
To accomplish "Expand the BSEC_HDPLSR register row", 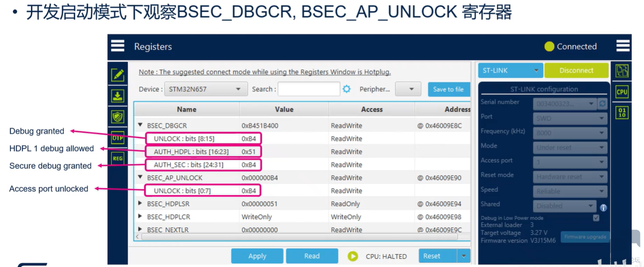I will coord(140,204).
